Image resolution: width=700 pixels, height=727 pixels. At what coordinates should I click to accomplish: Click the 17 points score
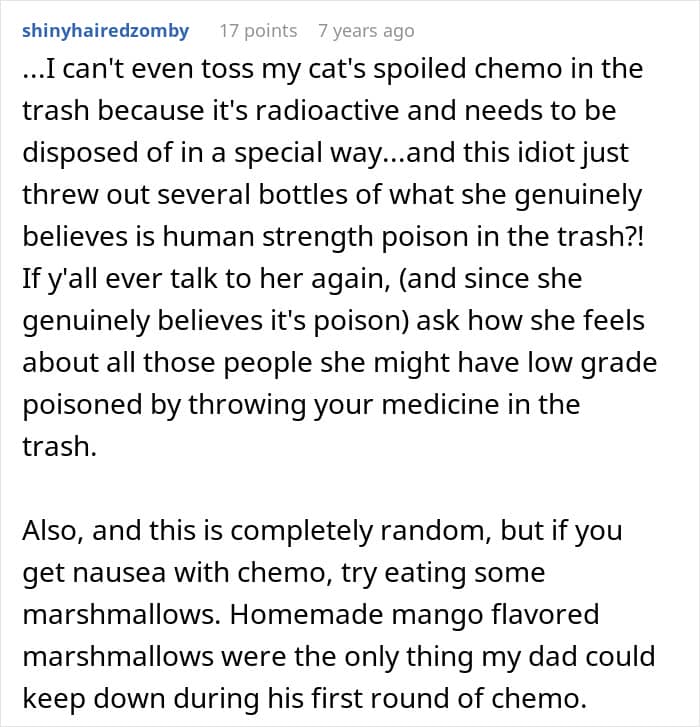(x=258, y=31)
